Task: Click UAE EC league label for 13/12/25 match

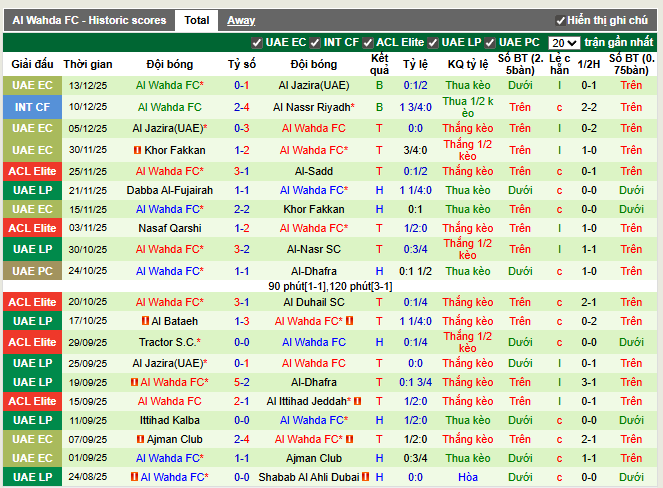Action: pyautogui.click(x=33, y=85)
